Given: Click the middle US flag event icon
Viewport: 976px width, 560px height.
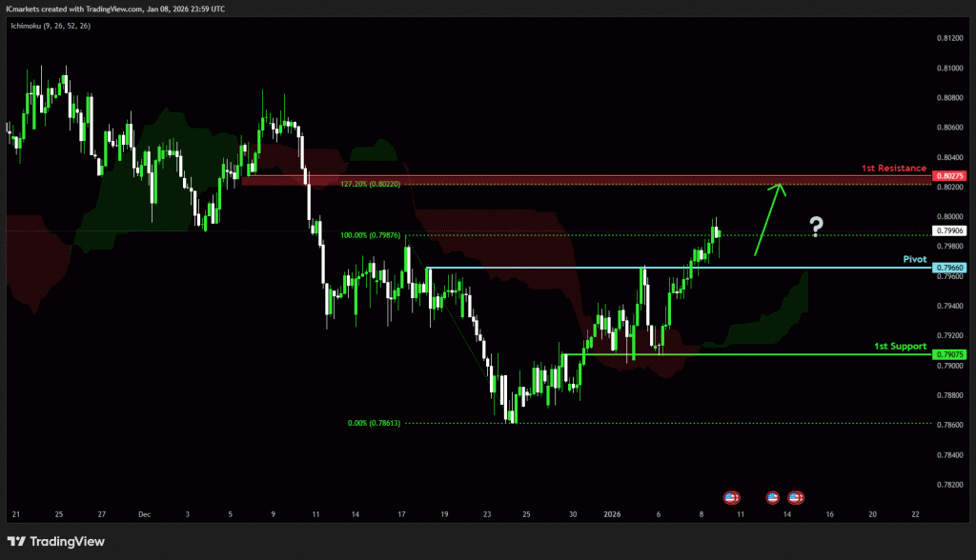Looking at the screenshot, I should click(772, 497).
